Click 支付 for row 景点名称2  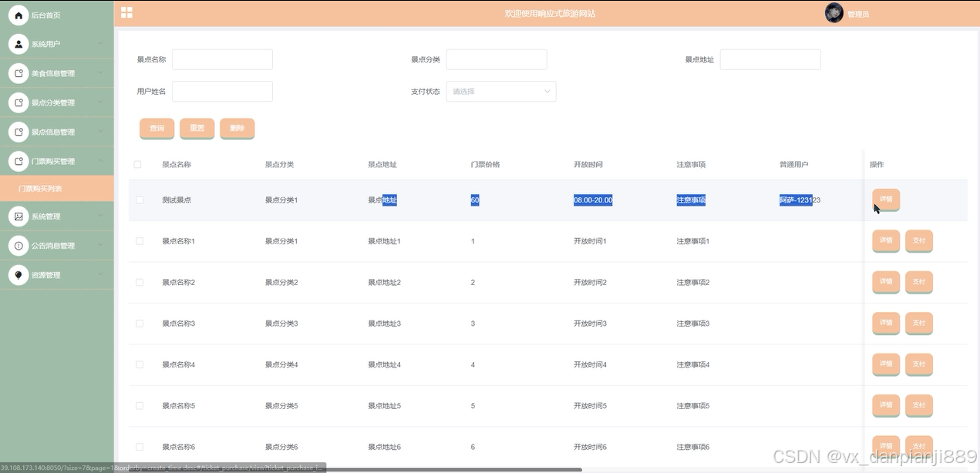pos(919,282)
